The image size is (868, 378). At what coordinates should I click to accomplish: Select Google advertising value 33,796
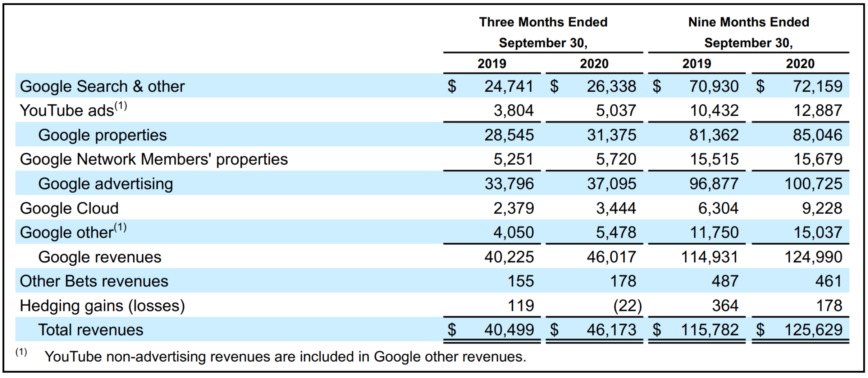pyautogui.click(x=509, y=184)
